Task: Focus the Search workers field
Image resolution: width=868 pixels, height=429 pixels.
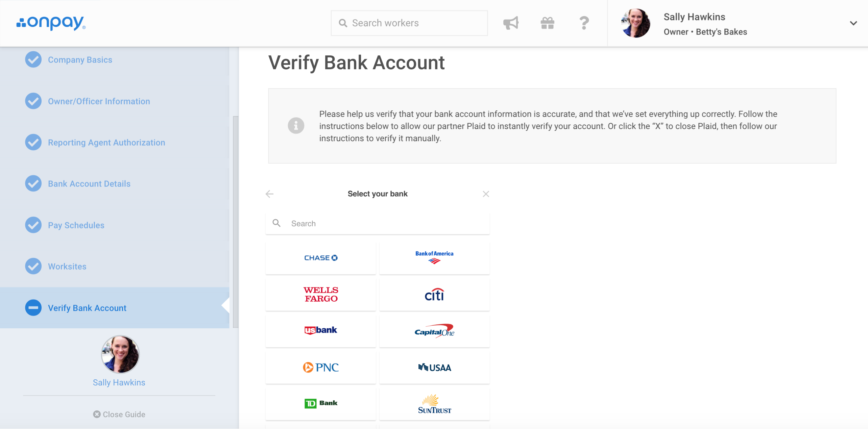Action: point(409,23)
